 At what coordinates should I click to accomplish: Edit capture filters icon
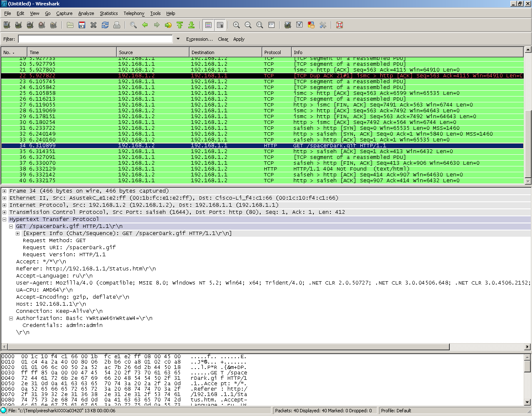point(288,25)
